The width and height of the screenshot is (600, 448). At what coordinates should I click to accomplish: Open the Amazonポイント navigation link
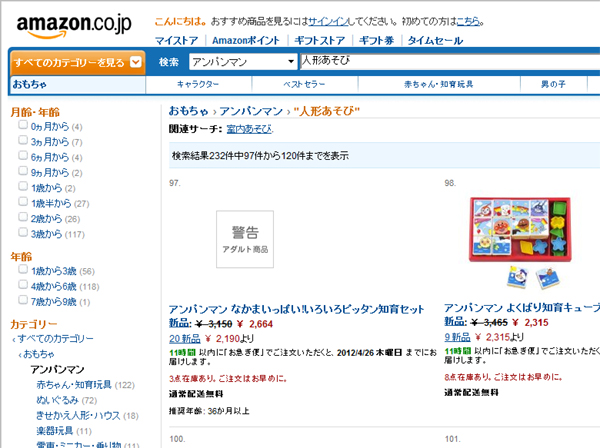246,41
